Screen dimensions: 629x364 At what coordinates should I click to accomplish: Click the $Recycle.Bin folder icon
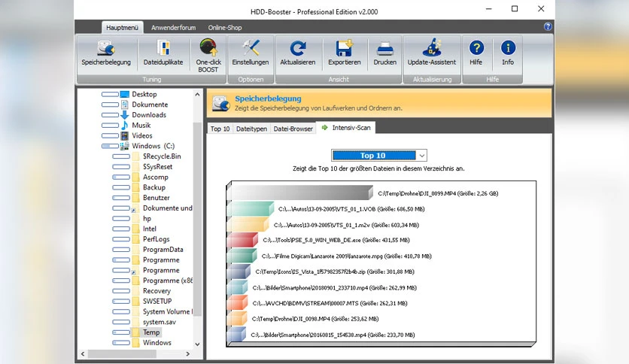coord(135,156)
